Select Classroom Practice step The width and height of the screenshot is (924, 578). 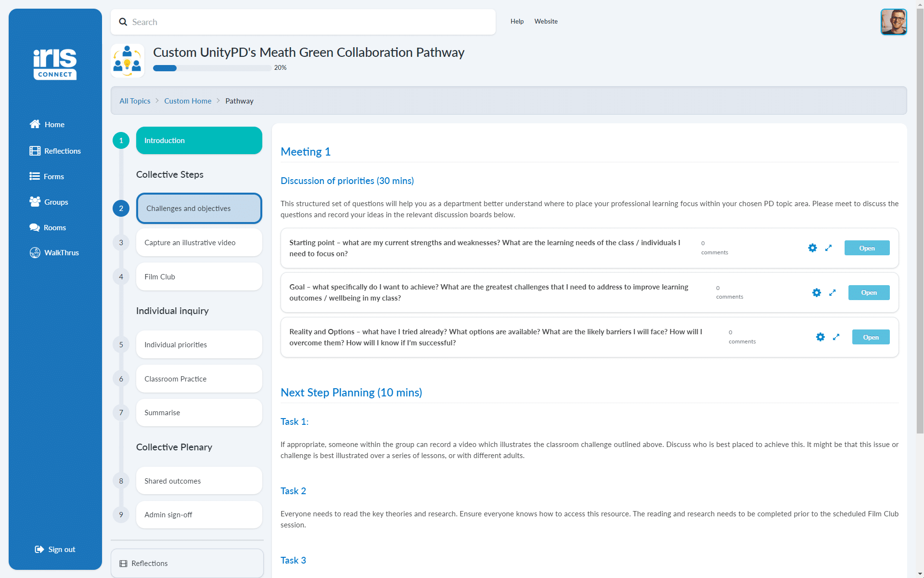coord(199,379)
